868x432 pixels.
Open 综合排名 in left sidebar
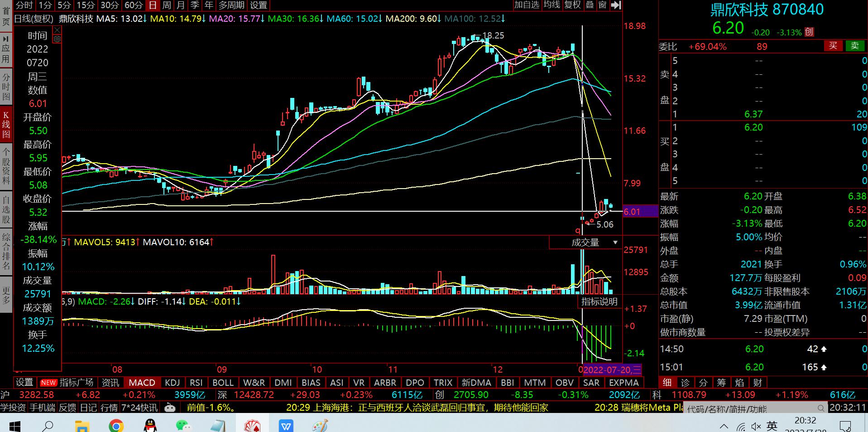point(6,252)
